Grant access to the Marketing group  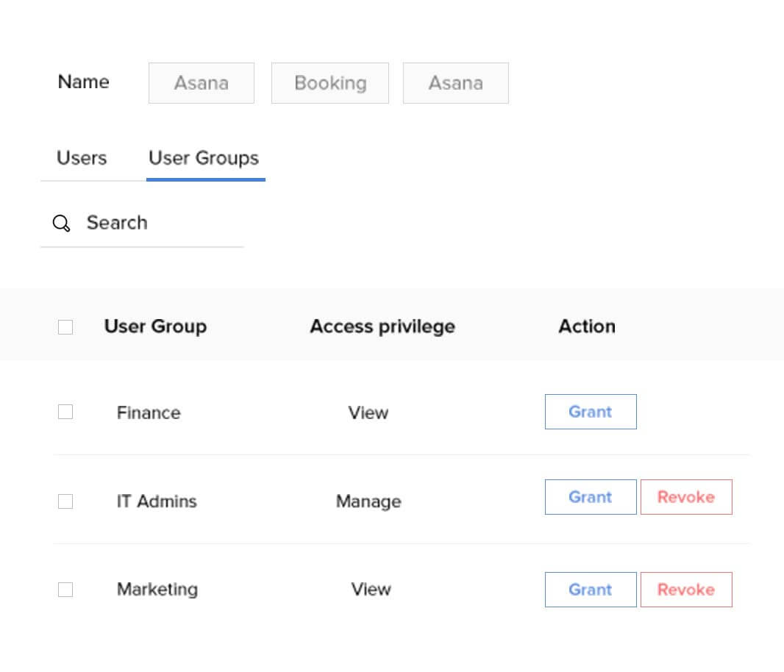[591, 590]
